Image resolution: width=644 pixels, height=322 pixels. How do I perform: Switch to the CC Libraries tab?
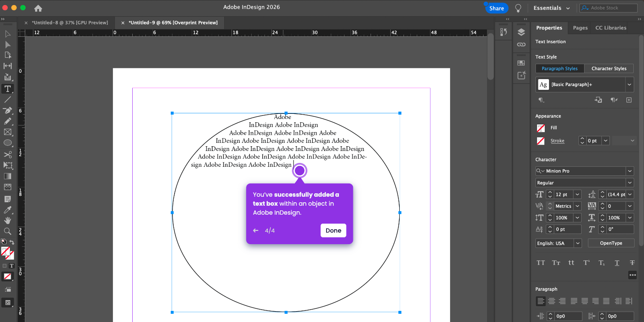611,28
